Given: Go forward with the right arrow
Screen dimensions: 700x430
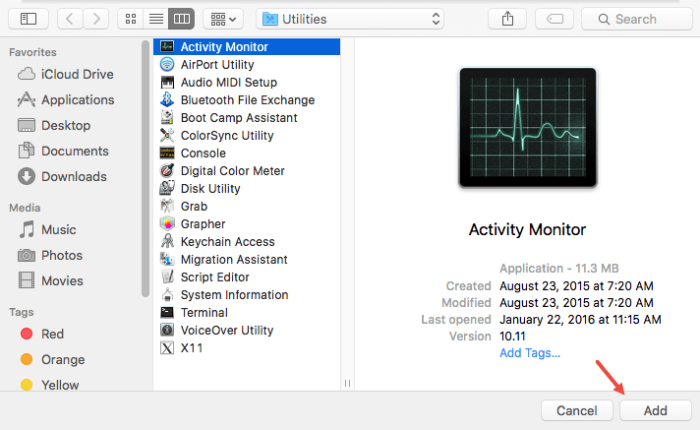Looking at the screenshot, I should tap(96, 19).
